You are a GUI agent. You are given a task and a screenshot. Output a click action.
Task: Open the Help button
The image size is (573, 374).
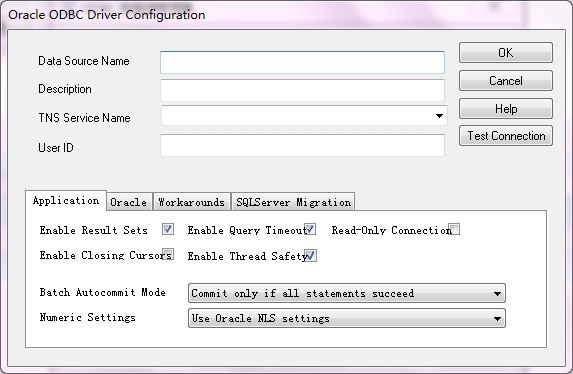[506, 109]
